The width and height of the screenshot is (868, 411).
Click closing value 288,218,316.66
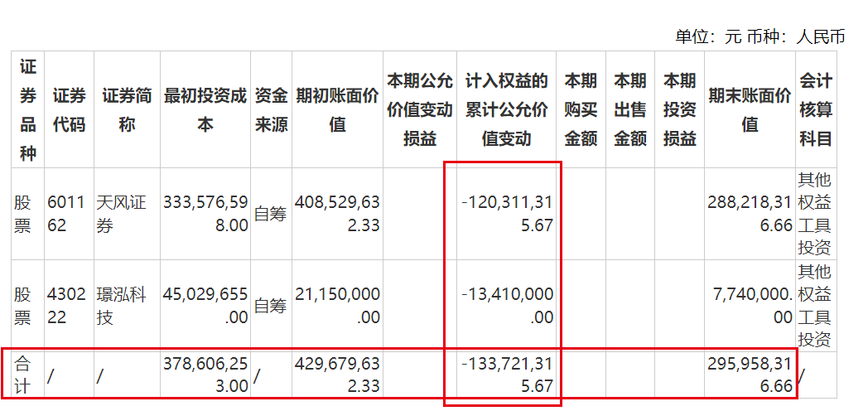[750, 214]
